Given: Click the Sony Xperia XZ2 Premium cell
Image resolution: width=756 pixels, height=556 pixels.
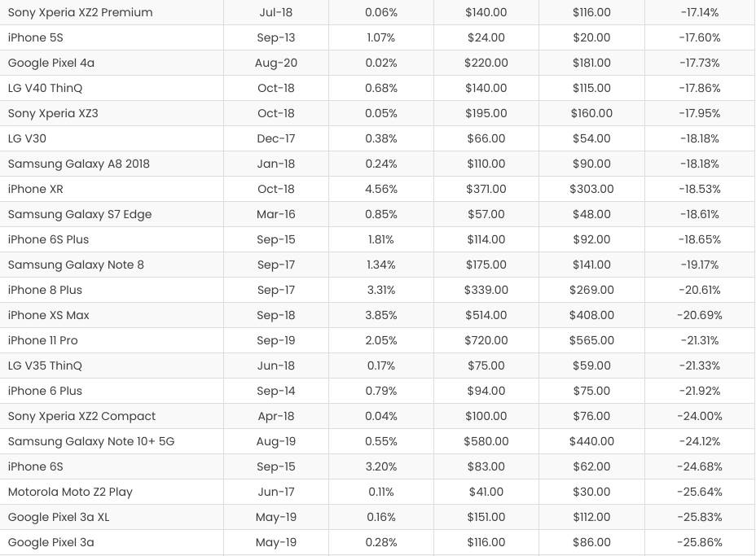Looking at the screenshot, I should click(80, 12).
